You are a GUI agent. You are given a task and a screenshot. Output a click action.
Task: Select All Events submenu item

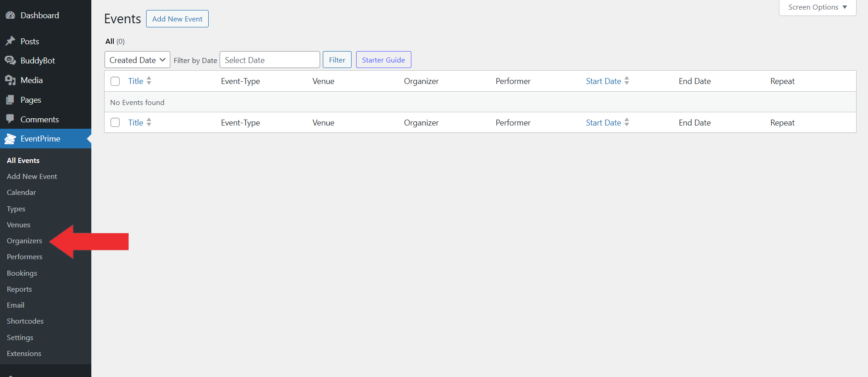tap(23, 160)
